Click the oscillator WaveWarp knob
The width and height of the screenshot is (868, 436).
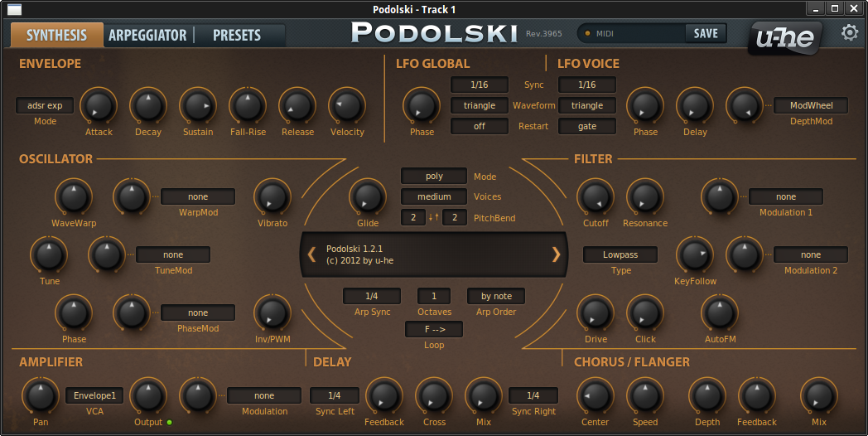tap(74, 196)
